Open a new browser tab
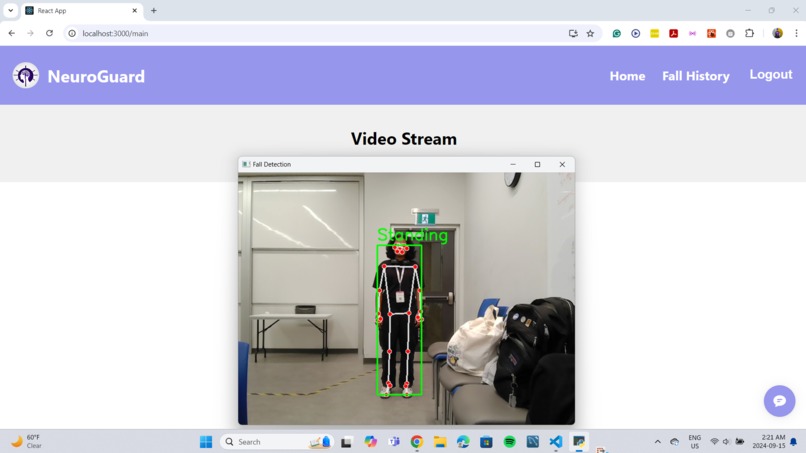This screenshot has height=453, width=806. click(154, 10)
